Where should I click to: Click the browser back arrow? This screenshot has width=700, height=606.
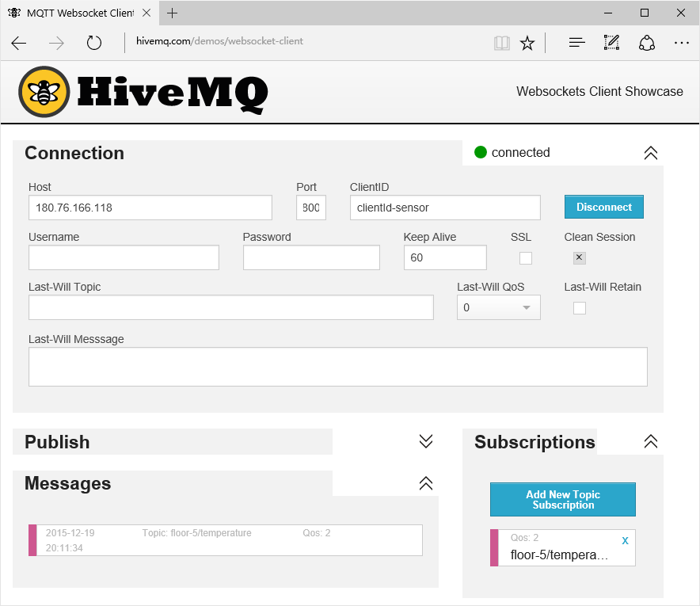(19, 43)
